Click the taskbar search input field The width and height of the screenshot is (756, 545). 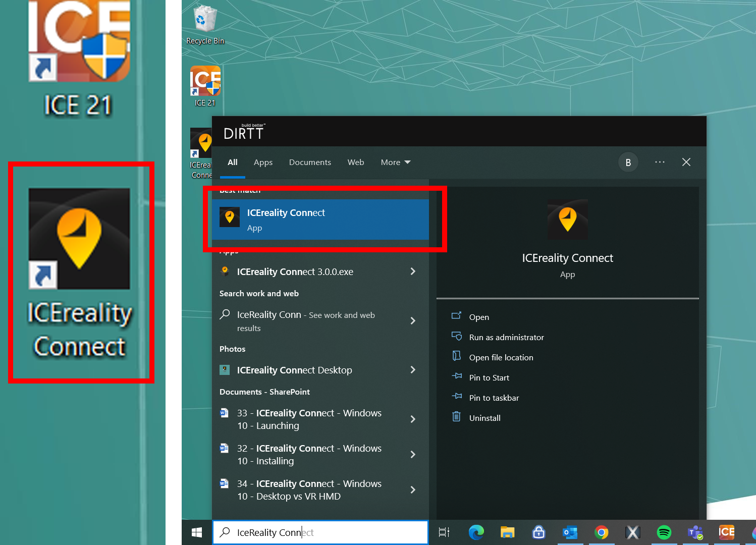pos(320,532)
